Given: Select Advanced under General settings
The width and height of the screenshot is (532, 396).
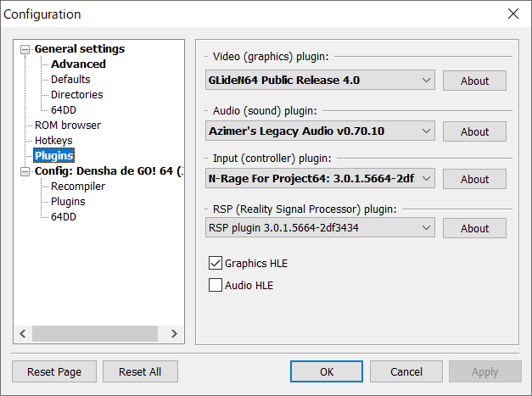Looking at the screenshot, I should tap(78, 64).
